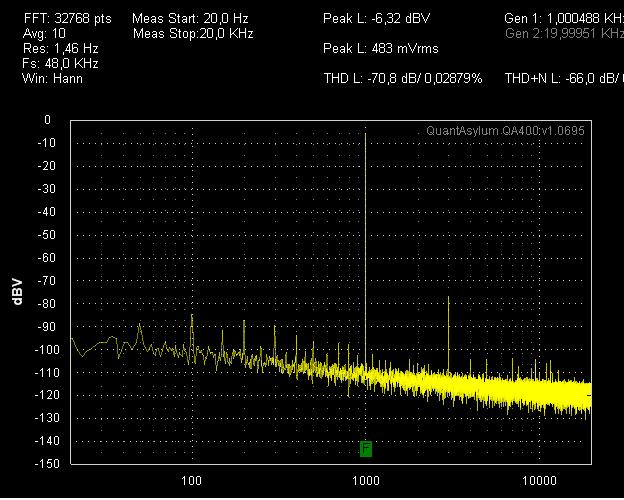Click the 1000 label on frequency axis
This screenshot has height=500, width=624.
[366, 481]
